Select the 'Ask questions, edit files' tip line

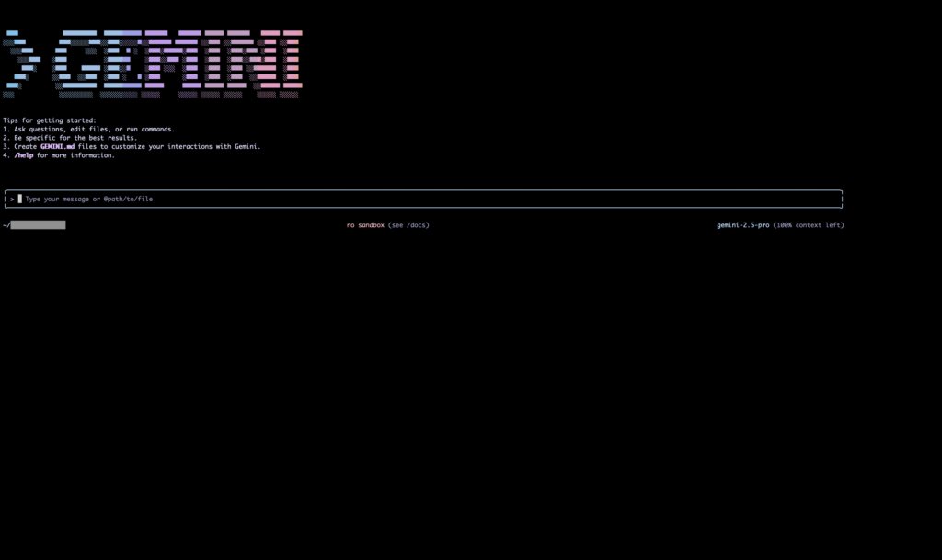(x=88, y=129)
